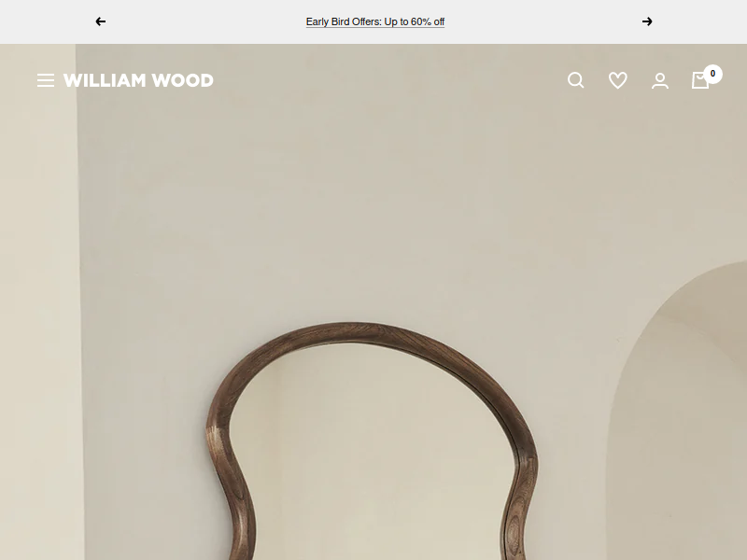747x560 pixels.
Task: Click the cart count badge showing 0
Action: [x=712, y=74]
